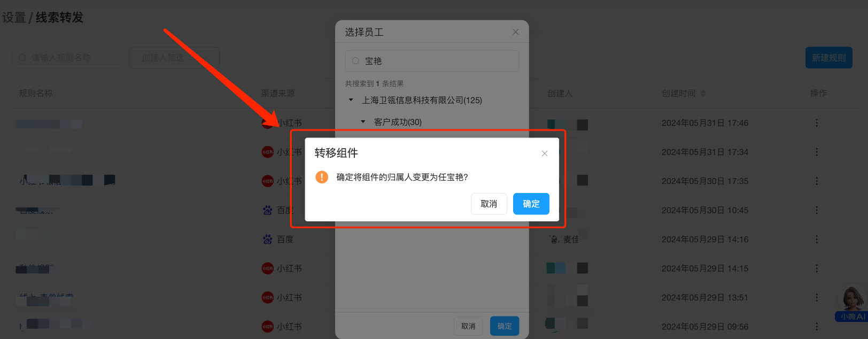
Task: Collapse the 上海卫瓴信息科技有限公司 tree node
Action: (351, 100)
